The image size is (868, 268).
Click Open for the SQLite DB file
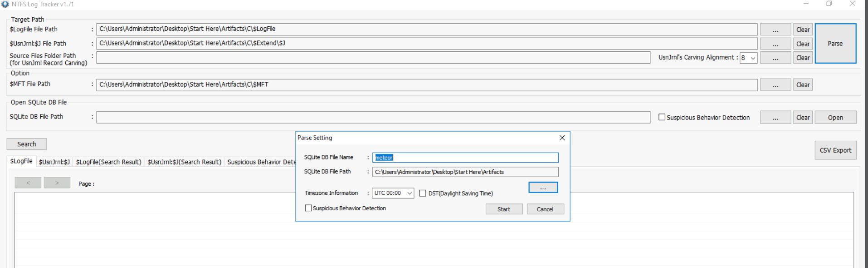[x=835, y=118]
